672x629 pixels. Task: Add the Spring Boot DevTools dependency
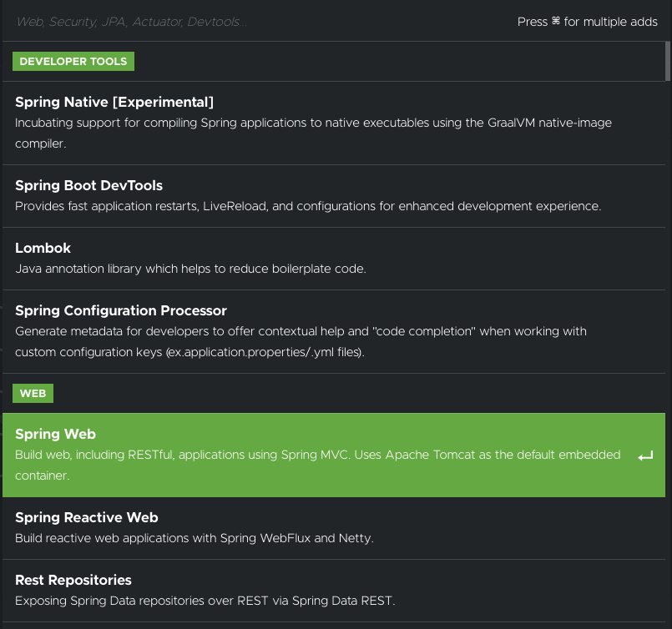tap(334, 196)
